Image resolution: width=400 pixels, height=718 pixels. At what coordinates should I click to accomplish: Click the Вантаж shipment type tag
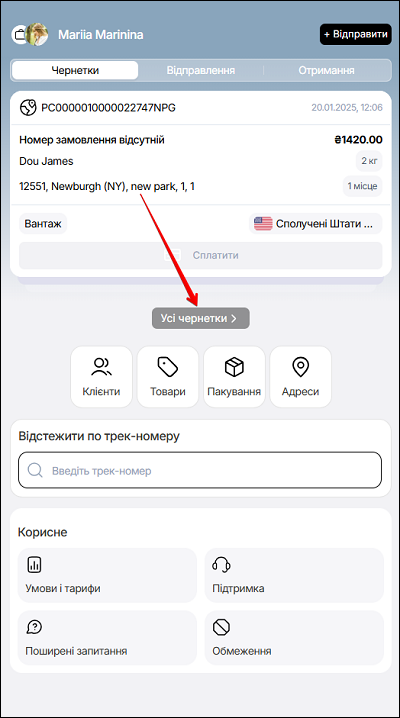click(43, 224)
